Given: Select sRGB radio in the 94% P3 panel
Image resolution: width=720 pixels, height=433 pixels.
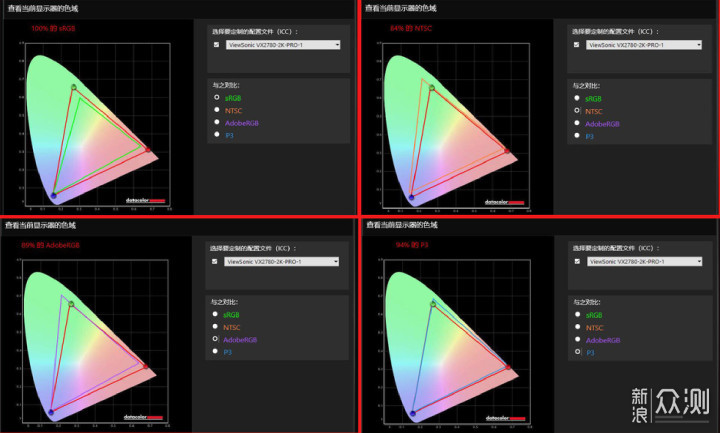Looking at the screenshot, I should 578,315.
